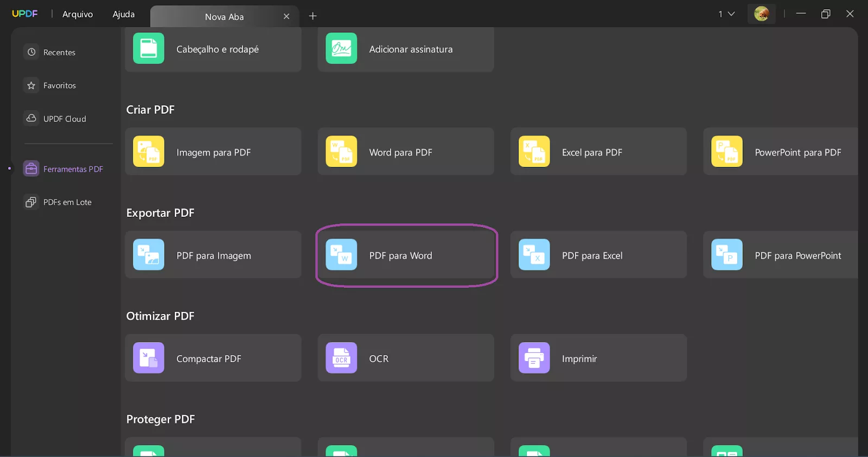Click the Compactar PDF icon
The width and height of the screenshot is (868, 457).
(149, 358)
